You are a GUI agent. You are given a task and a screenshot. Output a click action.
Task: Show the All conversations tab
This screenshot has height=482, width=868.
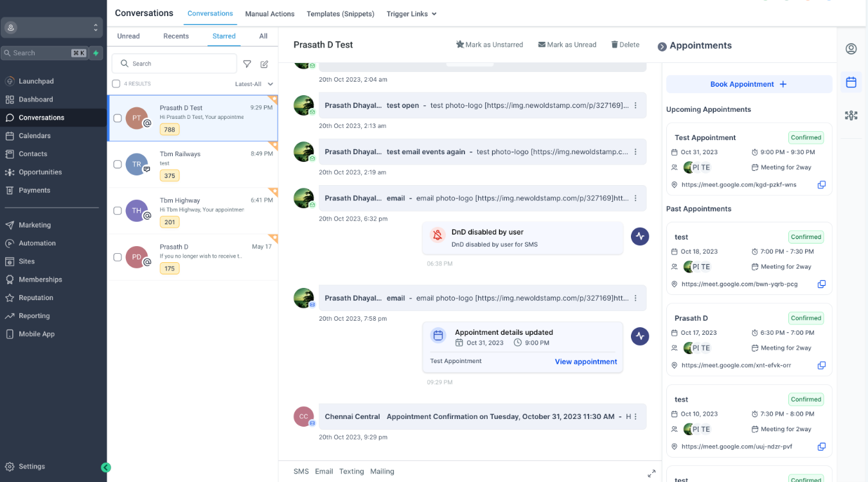click(263, 37)
